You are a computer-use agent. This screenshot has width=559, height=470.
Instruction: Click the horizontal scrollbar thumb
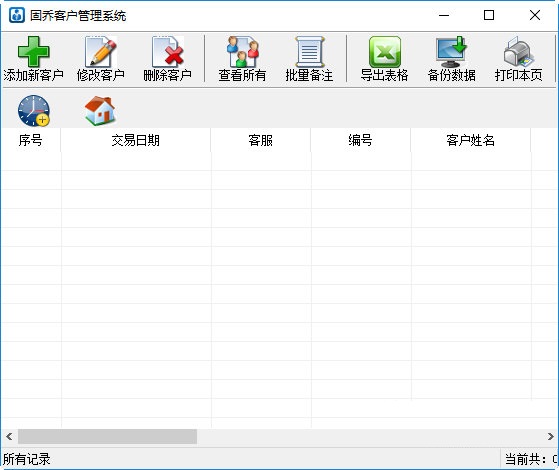pos(107,436)
